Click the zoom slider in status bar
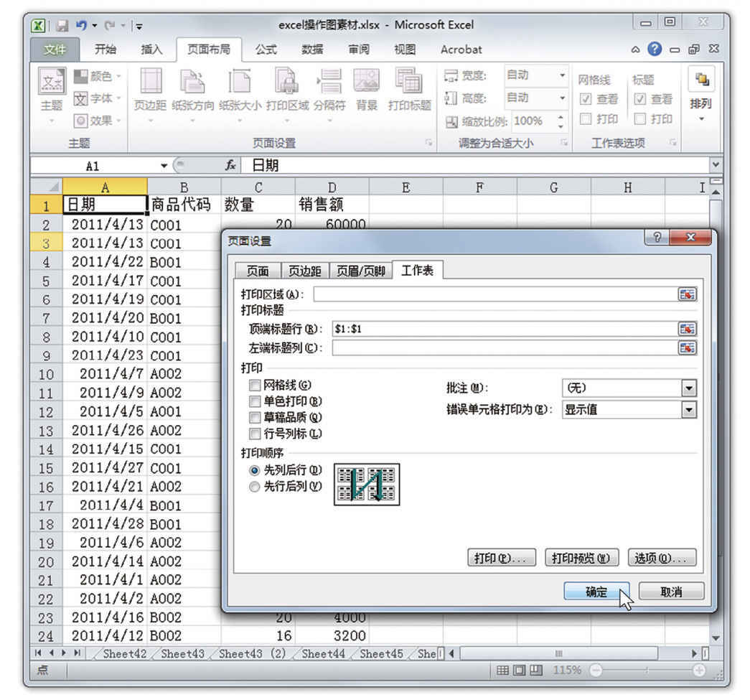 point(647,671)
